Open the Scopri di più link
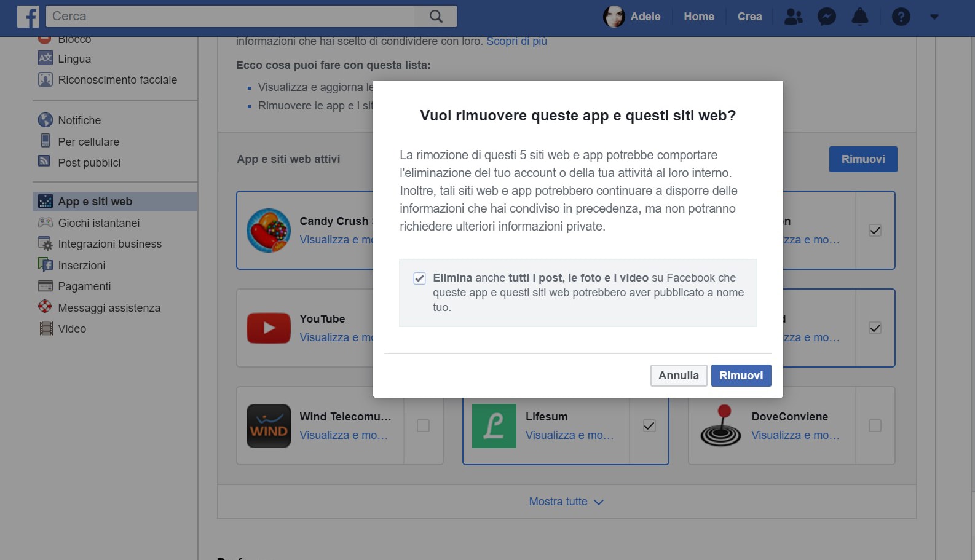Screen dimensions: 975x560 [x=516, y=41]
